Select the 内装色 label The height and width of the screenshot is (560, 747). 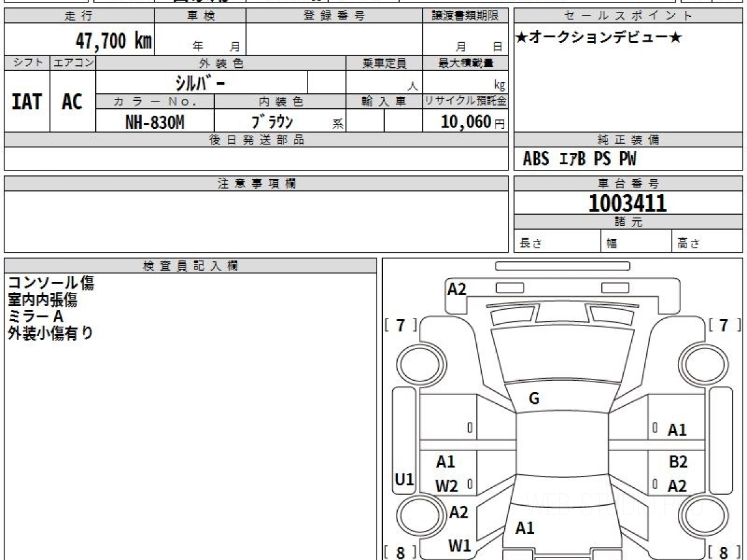click(281, 101)
